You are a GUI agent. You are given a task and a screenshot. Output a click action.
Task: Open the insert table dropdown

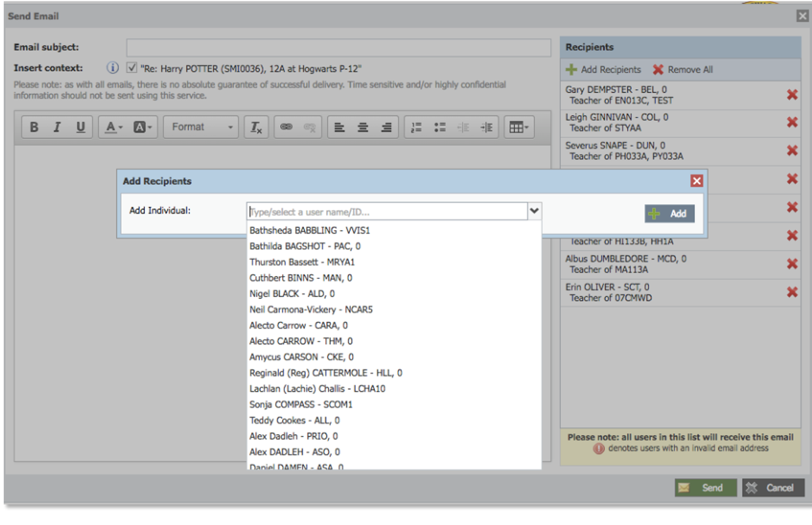point(519,127)
